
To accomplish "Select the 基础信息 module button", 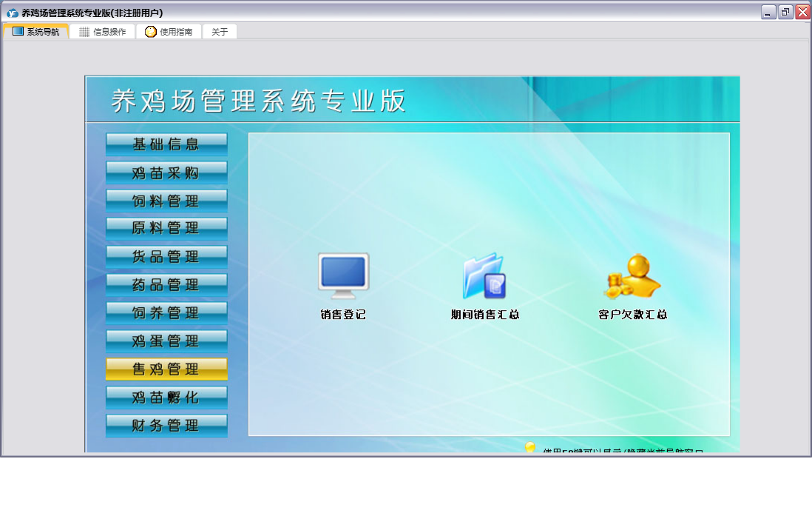I will click(x=166, y=144).
